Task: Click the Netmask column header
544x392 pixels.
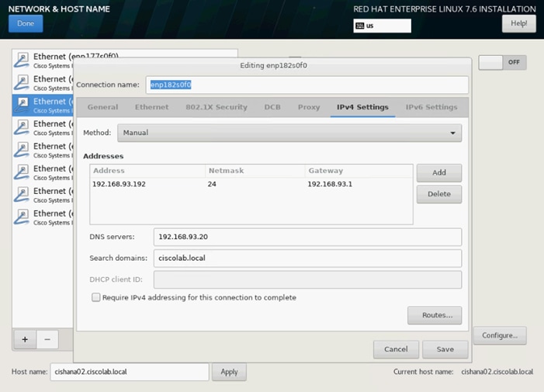Action: pyautogui.click(x=255, y=171)
